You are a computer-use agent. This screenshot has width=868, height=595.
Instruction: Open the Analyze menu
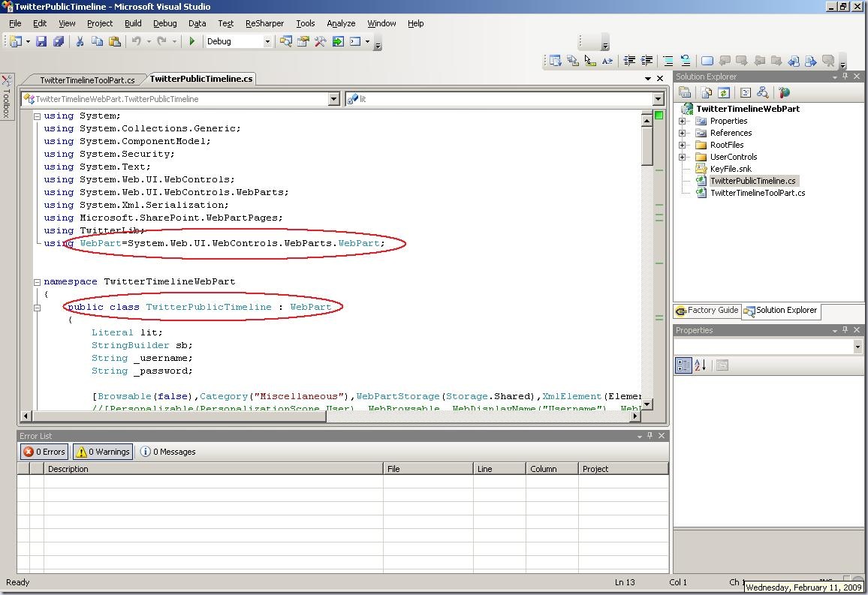pos(341,23)
